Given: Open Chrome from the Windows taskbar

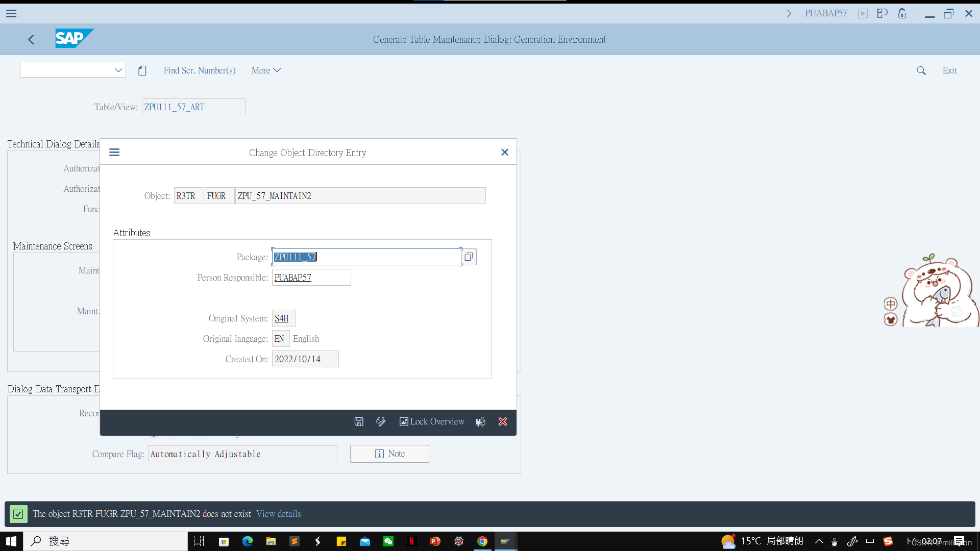Looking at the screenshot, I should click(x=482, y=541).
